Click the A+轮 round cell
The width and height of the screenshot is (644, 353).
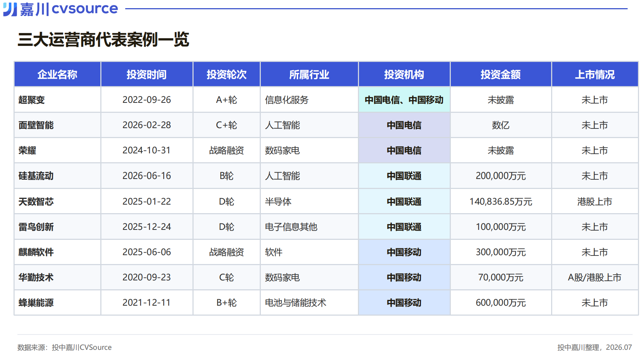tap(226, 100)
